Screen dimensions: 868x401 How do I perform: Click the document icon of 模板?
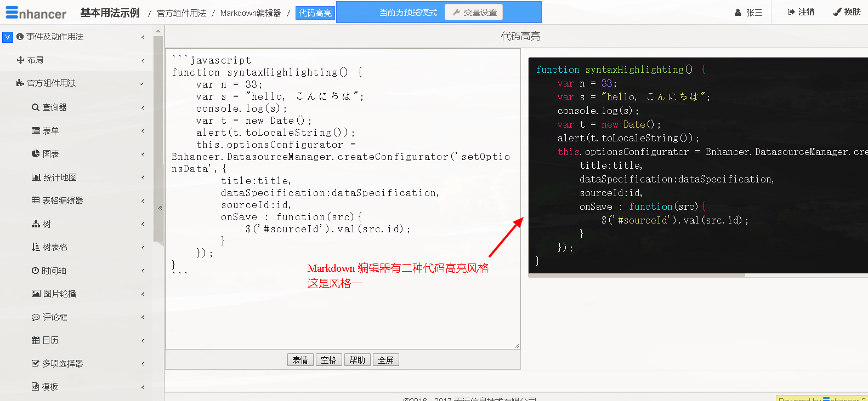coord(35,387)
